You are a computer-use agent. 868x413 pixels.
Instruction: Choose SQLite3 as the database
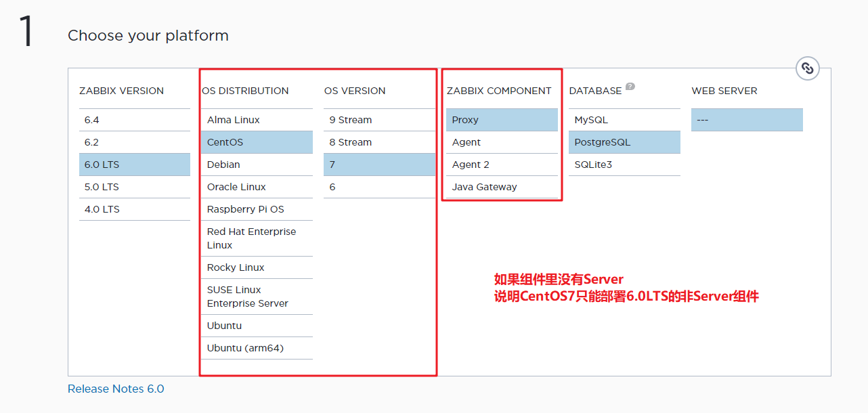pos(625,165)
